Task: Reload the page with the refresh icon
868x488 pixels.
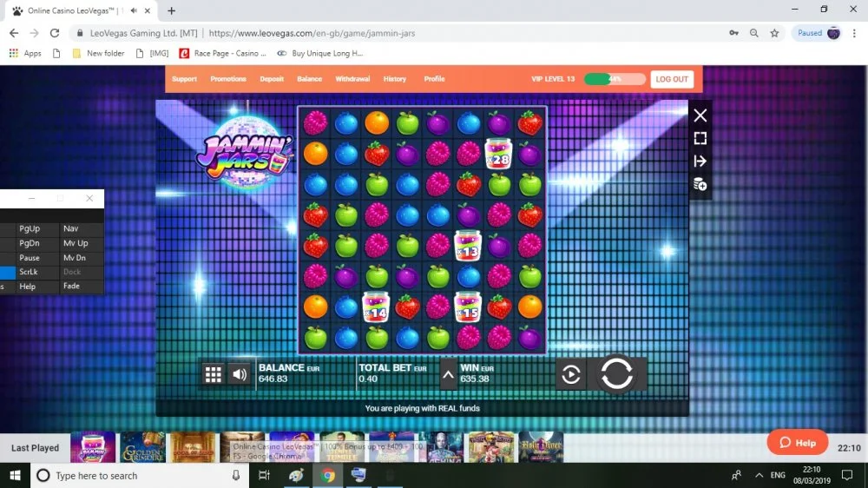Action: tap(54, 33)
